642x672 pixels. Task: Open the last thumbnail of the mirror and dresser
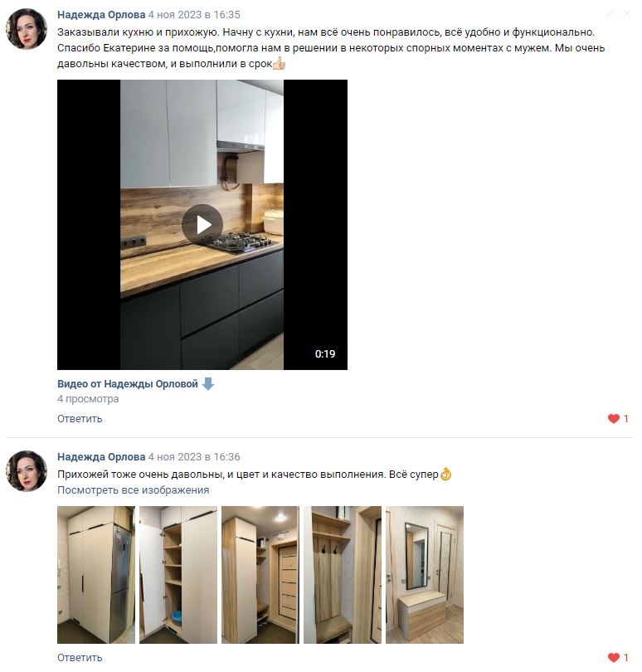tap(425, 575)
